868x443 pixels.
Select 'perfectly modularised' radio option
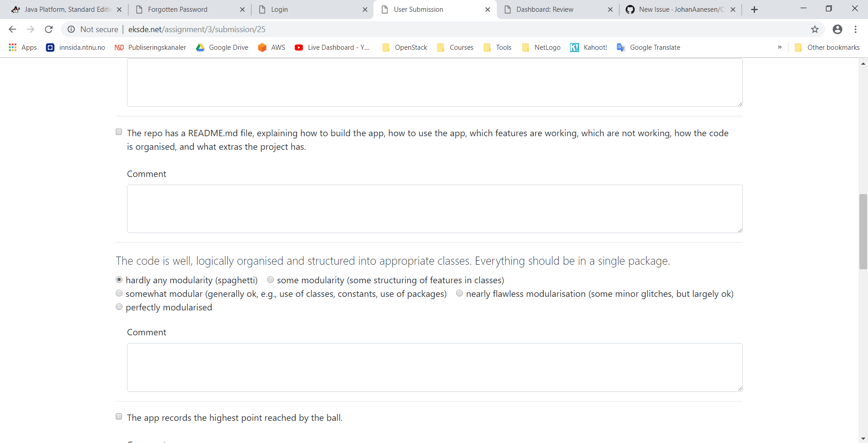pyautogui.click(x=119, y=307)
